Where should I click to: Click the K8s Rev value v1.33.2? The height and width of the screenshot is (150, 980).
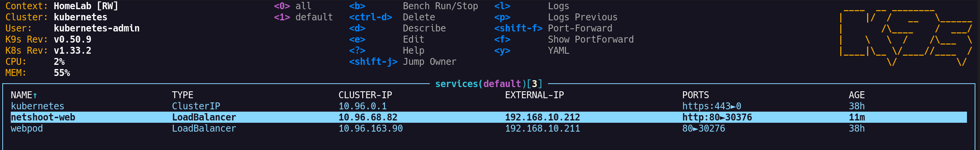click(73, 51)
